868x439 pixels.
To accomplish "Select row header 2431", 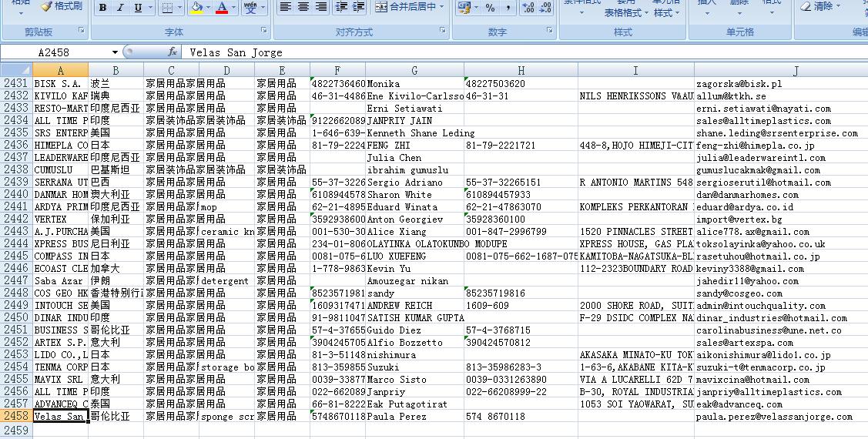I will 16,84.
